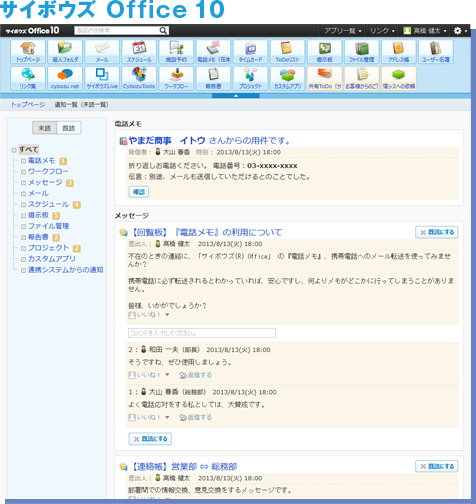Open the cybozu.net app icon
This screenshot has height=504, width=476.
(x=65, y=78)
